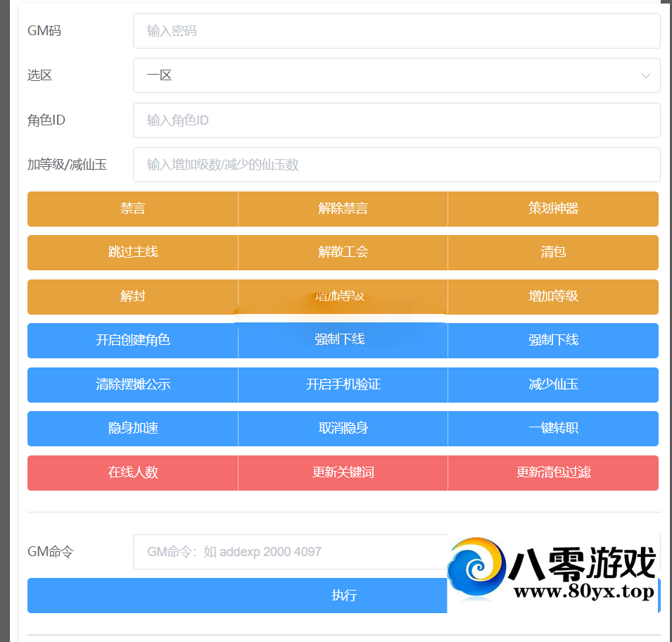
Task: Focus the GM码 password input field
Action: tap(396, 31)
